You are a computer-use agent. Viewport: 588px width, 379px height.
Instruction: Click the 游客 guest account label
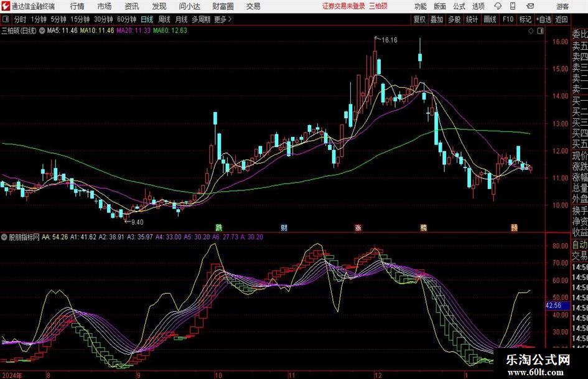tap(562, 6)
